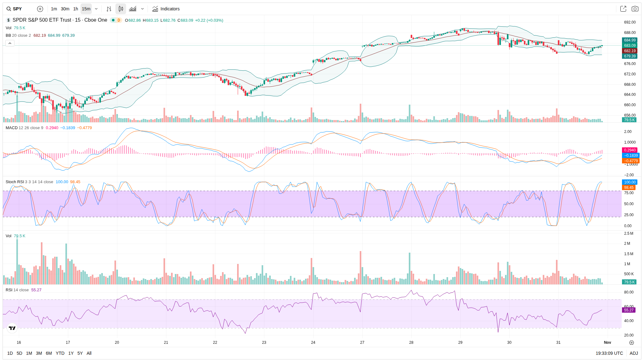Toggle ADJ adjusted data button
This screenshot has height=362, width=644.
click(x=634, y=353)
